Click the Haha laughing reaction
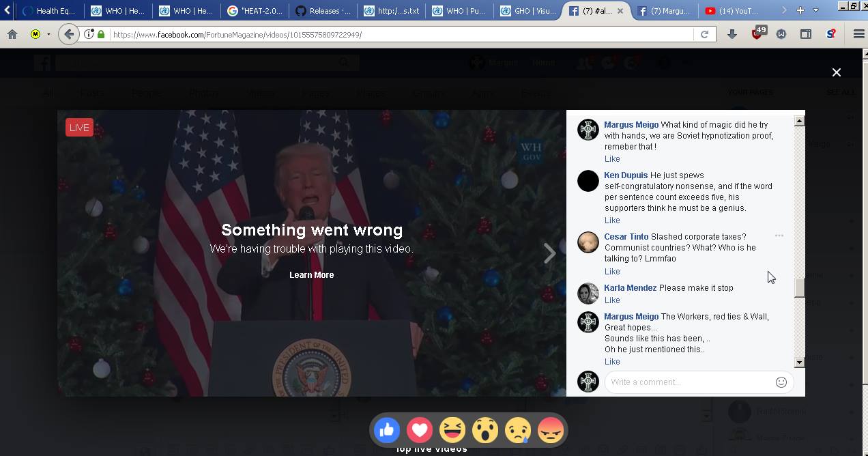Viewport: 868px width, 456px height. click(452, 430)
